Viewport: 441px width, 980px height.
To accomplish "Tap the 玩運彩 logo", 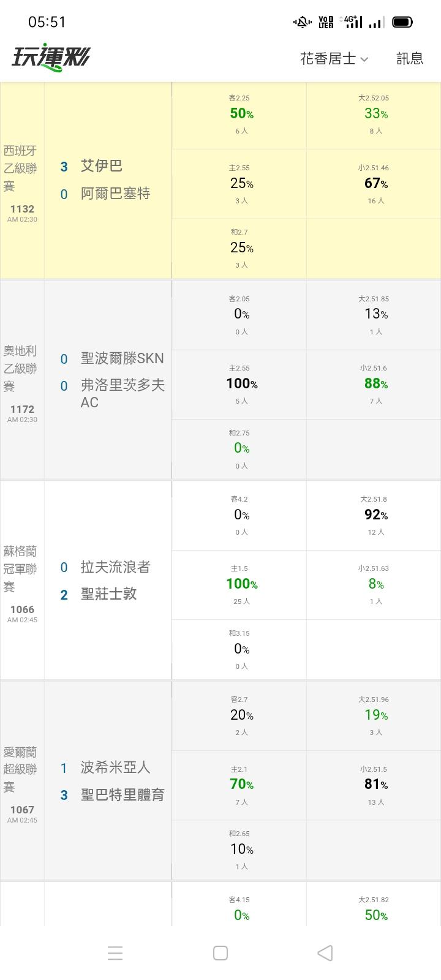I will tap(51, 58).
